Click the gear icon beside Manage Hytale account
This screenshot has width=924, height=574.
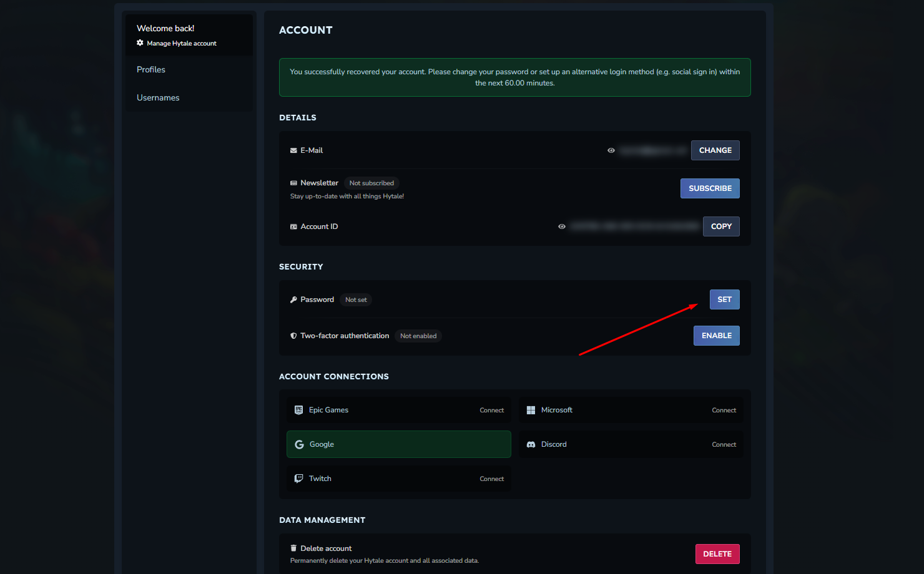[140, 43]
